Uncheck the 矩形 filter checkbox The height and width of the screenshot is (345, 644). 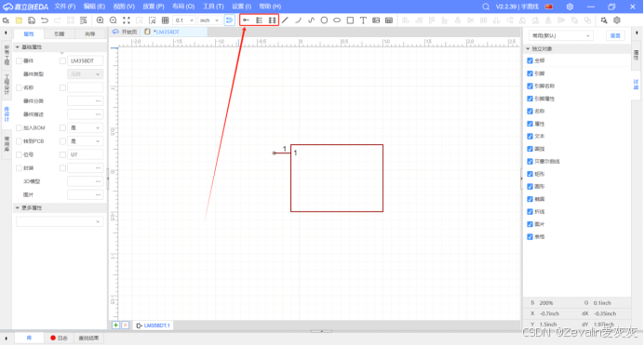[530, 174]
